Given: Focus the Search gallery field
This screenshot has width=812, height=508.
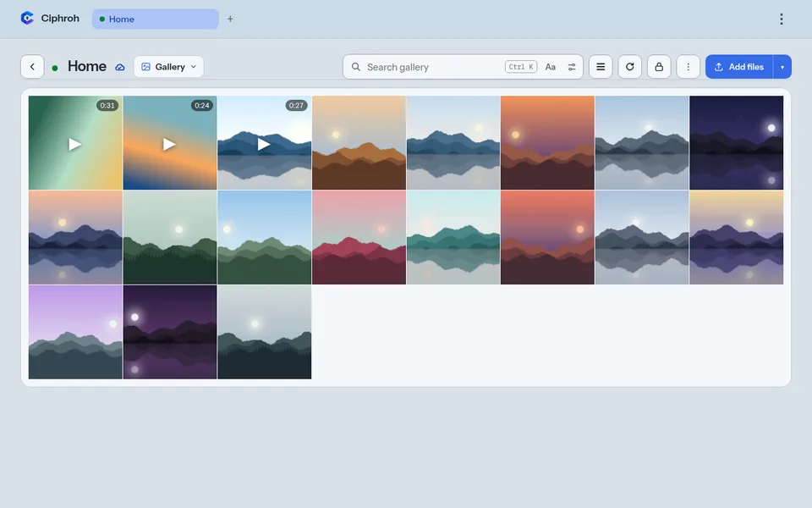Looking at the screenshot, I should pyautogui.click(x=463, y=67).
